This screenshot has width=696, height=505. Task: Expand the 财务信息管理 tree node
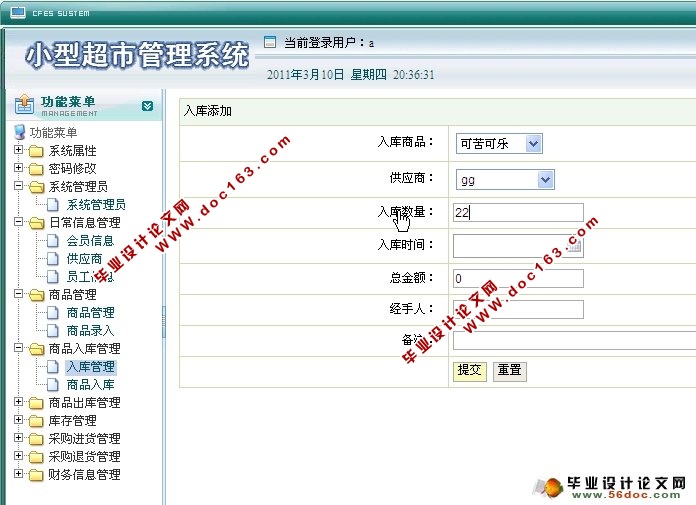click(18, 473)
